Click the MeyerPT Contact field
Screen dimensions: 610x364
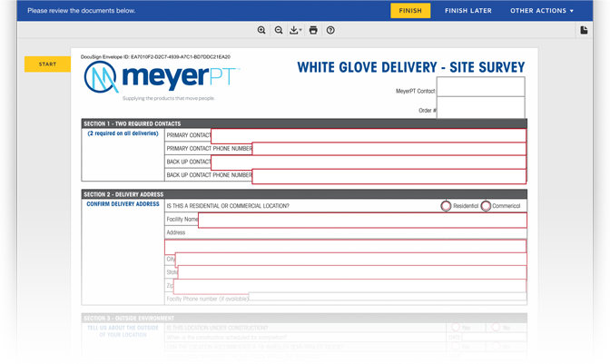click(x=480, y=86)
